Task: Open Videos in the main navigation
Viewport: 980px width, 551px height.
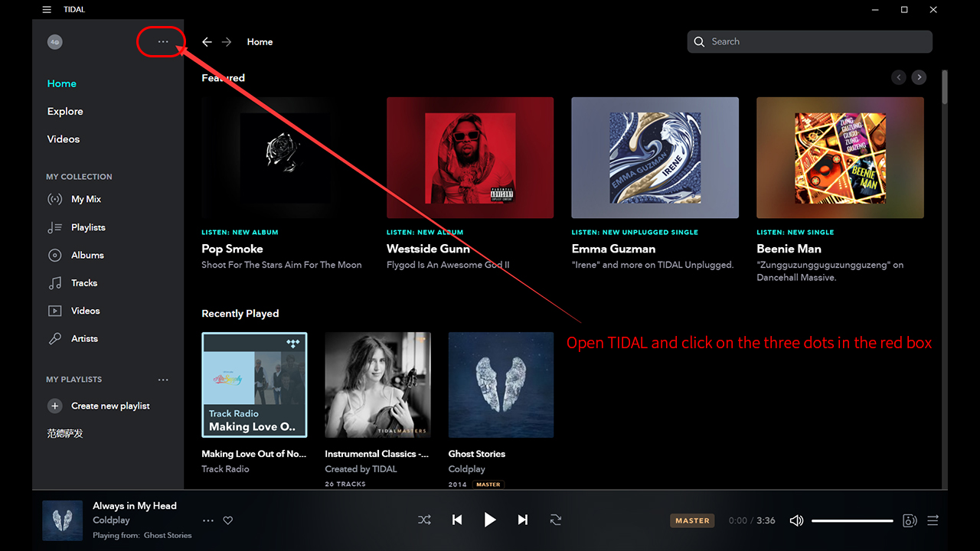Action: click(x=64, y=139)
